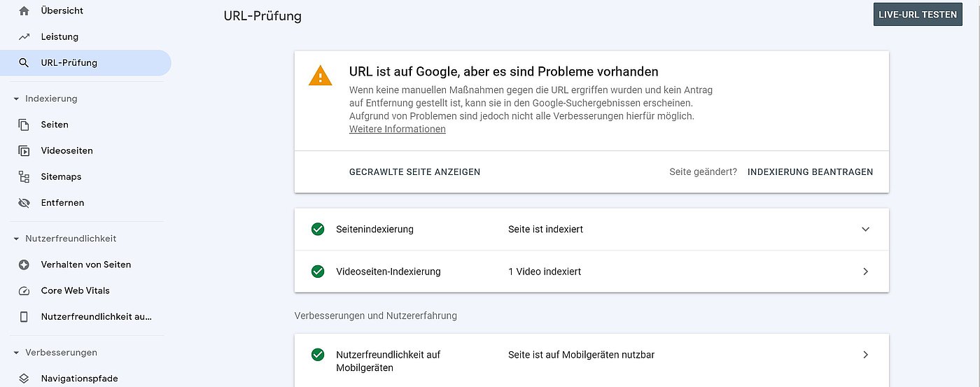Click the Entfernen crossed-eye icon
Screen dimensions: 980x387
point(24,203)
